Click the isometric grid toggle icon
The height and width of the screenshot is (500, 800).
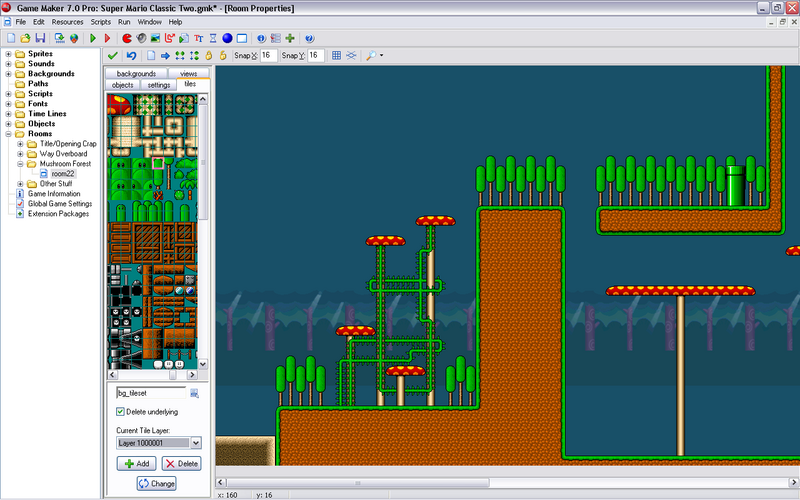click(x=351, y=56)
